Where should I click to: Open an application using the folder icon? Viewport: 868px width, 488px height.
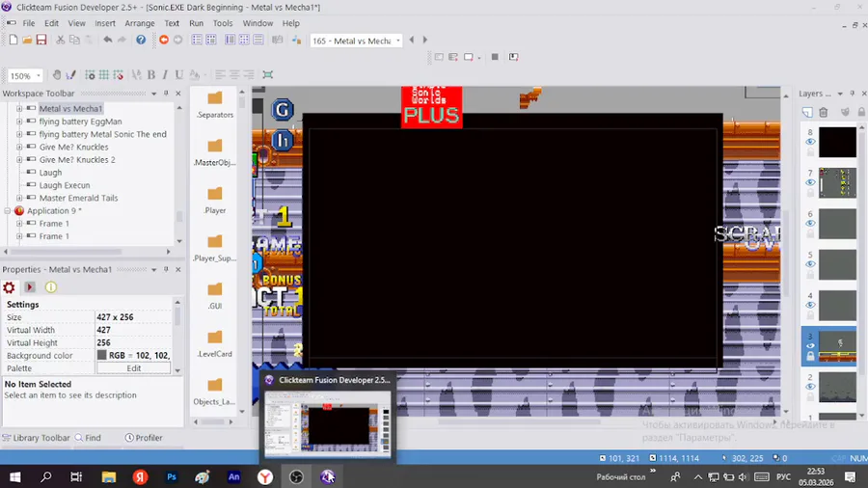(x=27, y=40)
